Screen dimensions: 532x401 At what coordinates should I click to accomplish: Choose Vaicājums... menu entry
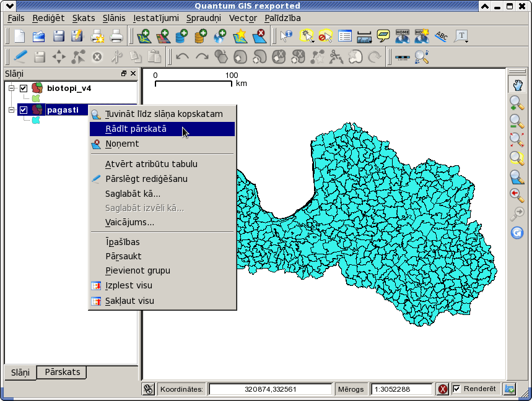[x=162, y=222]
